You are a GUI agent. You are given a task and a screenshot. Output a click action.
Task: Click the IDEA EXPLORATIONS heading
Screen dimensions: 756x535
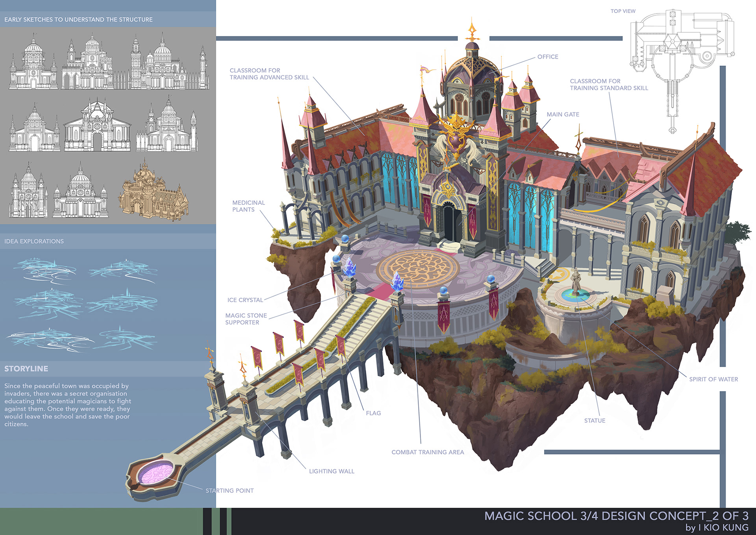pos(34,241)
